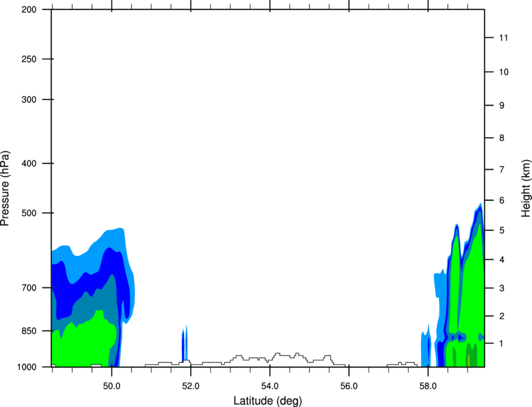532x407 pixels.
Task: Click the 7 km height label
Action: coord(502,170)
